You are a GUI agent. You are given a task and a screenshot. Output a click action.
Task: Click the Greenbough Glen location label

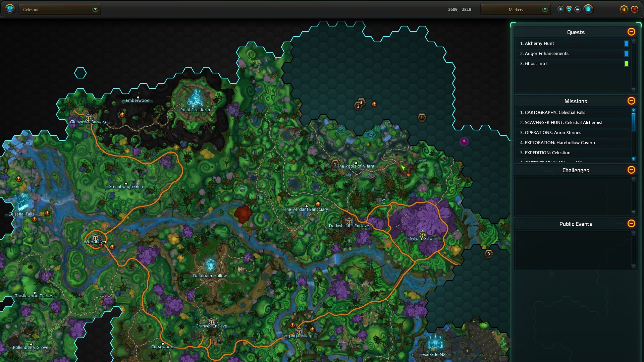point(125,187)
